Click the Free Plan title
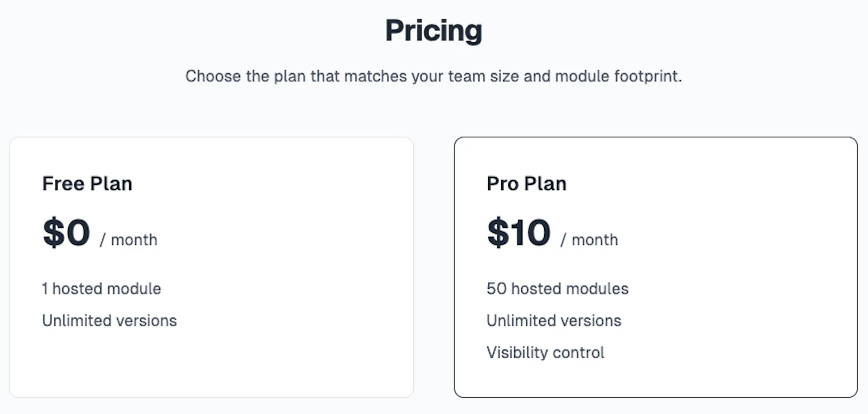Image resolution: width=868 pixels, height=414 pixels. pos(87,183)
